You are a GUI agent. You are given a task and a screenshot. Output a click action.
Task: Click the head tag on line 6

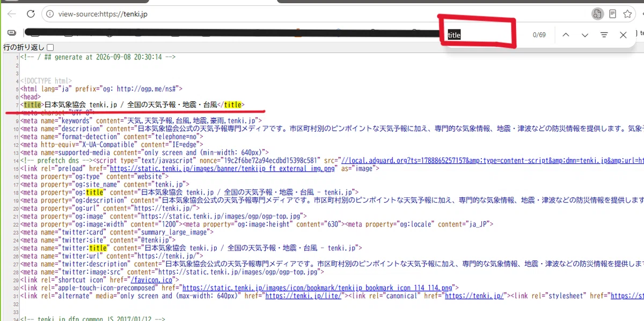[30, 96]
